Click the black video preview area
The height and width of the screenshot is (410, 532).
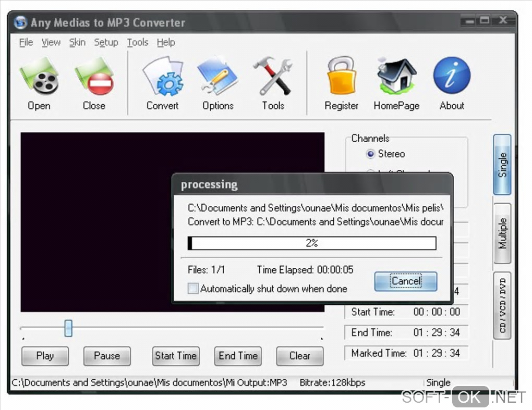(96, 222)
